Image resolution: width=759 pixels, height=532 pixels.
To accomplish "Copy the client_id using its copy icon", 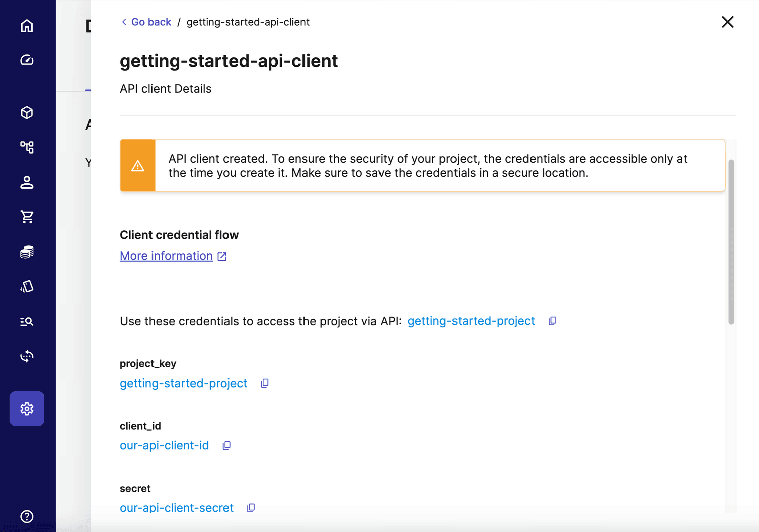I will 226,445.
